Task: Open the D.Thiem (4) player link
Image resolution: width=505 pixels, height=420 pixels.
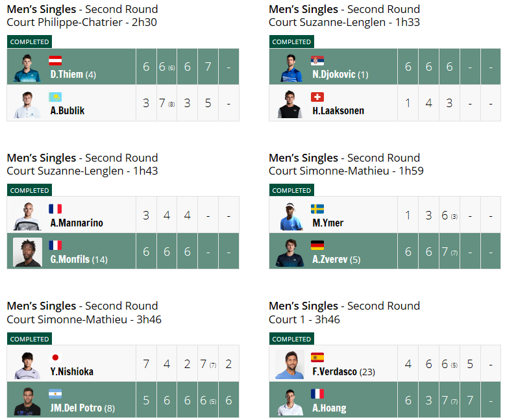Action: [x=73, y=75]
